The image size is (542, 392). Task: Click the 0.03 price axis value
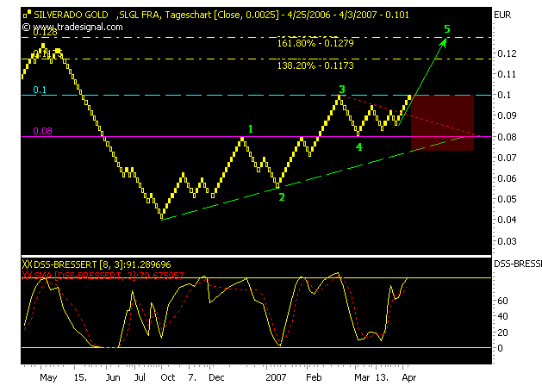[x=507, y=241]
